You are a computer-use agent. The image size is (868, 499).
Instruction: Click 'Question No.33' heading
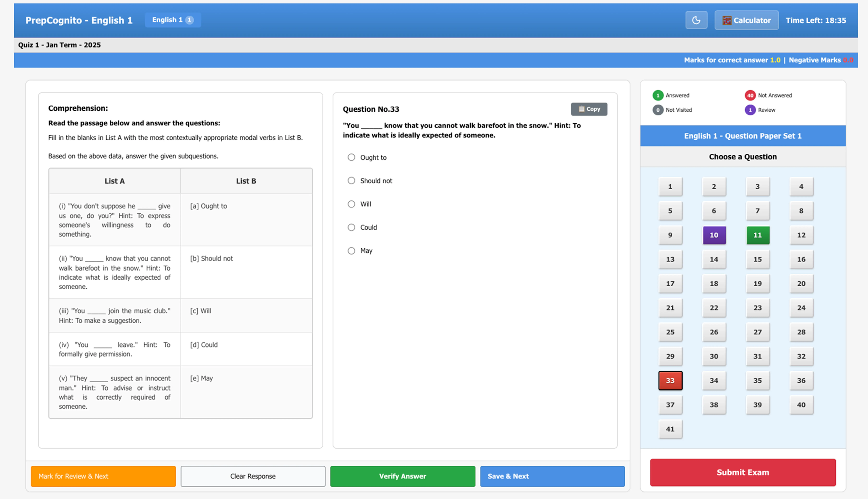click(x=371, y=109)
